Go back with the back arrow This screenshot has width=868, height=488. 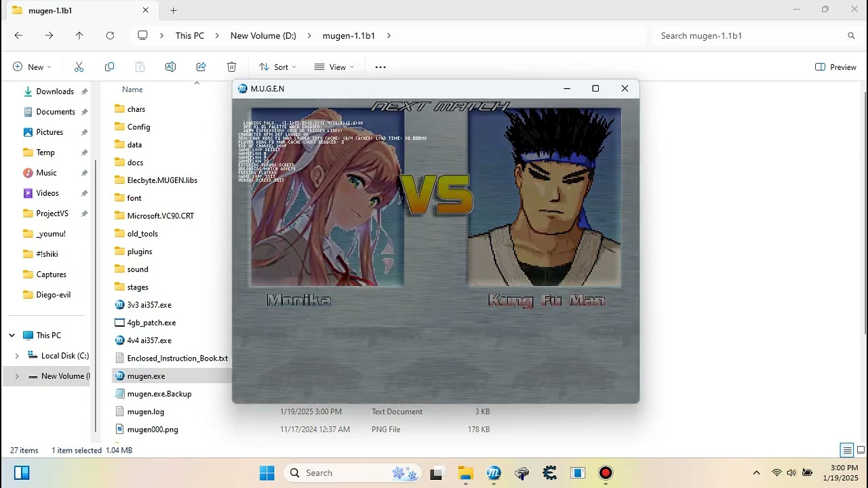(18, 35)
